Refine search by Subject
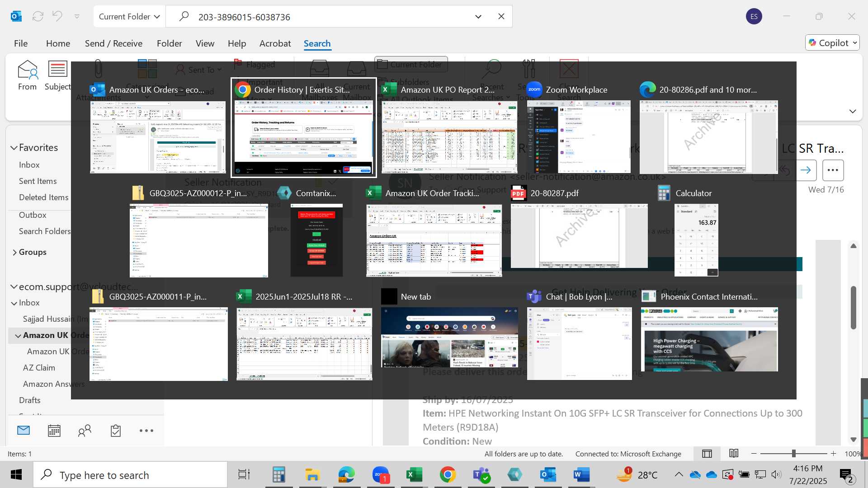The width and height of the screenshot is (868, 488). [x=57, y=75]
